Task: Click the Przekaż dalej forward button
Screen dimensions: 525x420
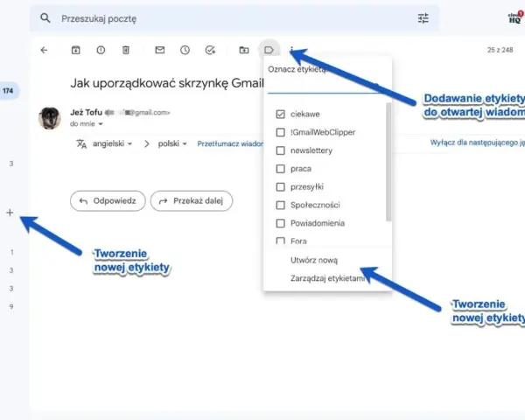Action: pyautogui.click(x=192, y=201)
